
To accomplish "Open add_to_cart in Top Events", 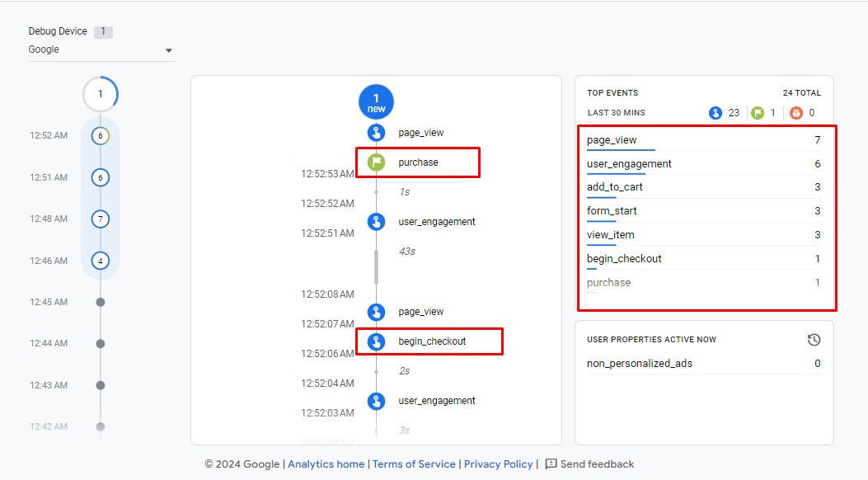I will pyautogui.click(x=615, y=187).
